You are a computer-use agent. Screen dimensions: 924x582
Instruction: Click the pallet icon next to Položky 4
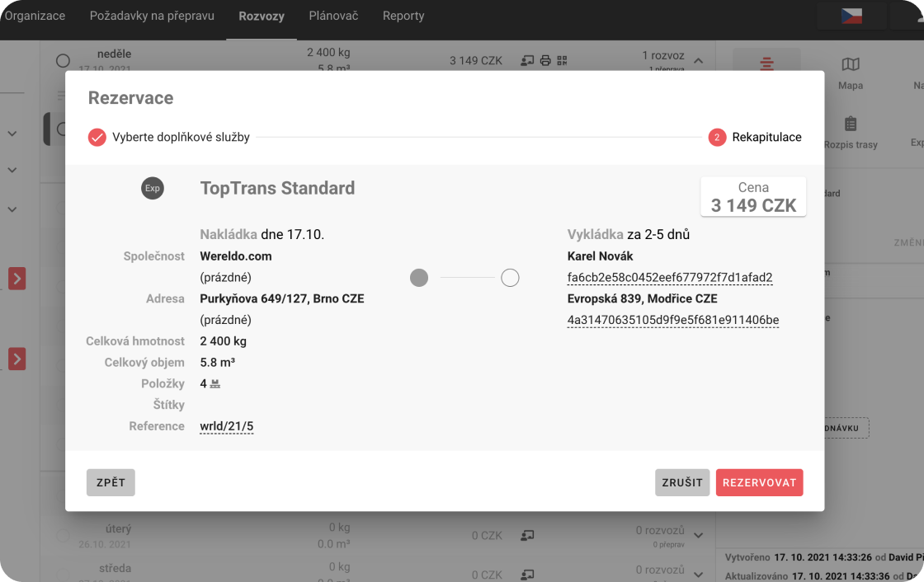coord(215,384)
